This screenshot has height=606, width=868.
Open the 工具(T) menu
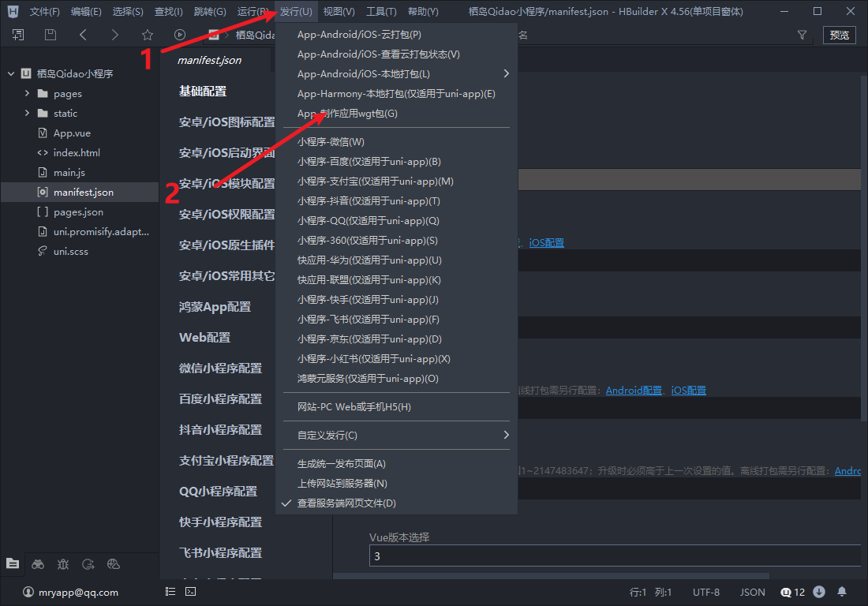tap(381, 11)
